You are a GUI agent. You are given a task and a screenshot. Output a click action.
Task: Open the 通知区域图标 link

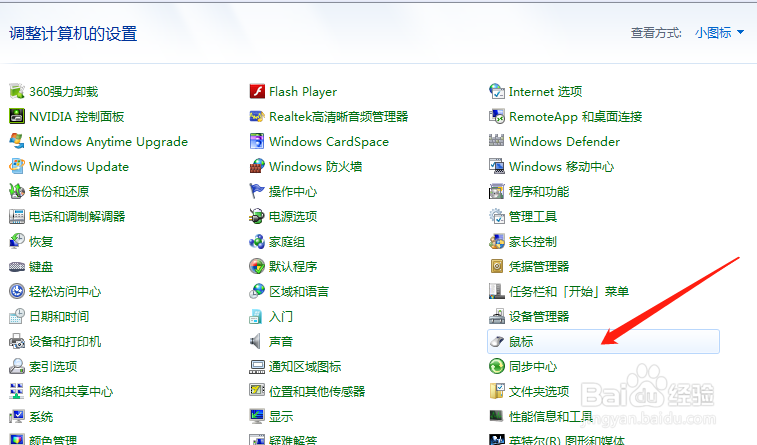(x=305, y=367)
